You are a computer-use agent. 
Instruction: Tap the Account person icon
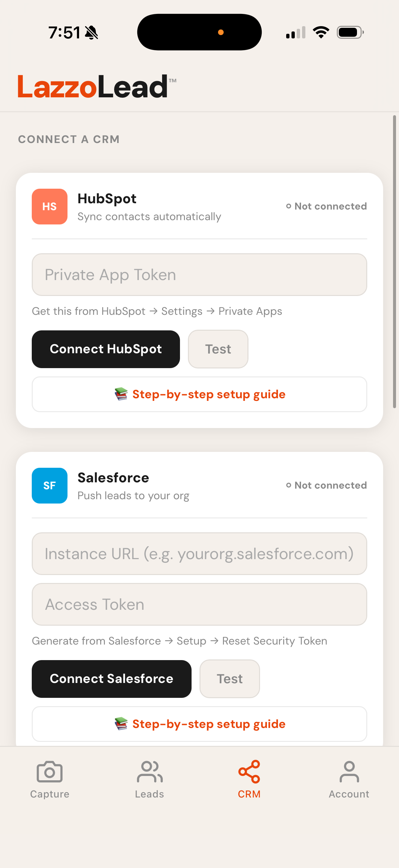[x=349, y=771]
